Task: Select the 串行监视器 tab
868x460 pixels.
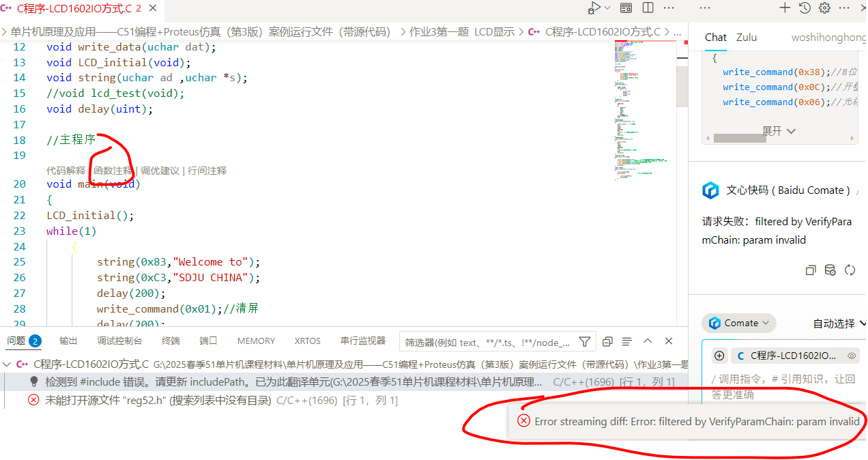Action: coord(363,341)
